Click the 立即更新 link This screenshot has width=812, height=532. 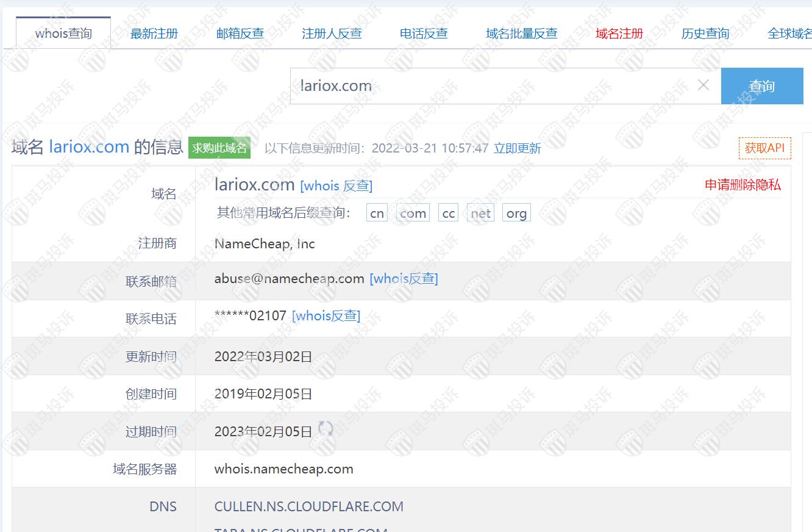(x=517, y=148)
